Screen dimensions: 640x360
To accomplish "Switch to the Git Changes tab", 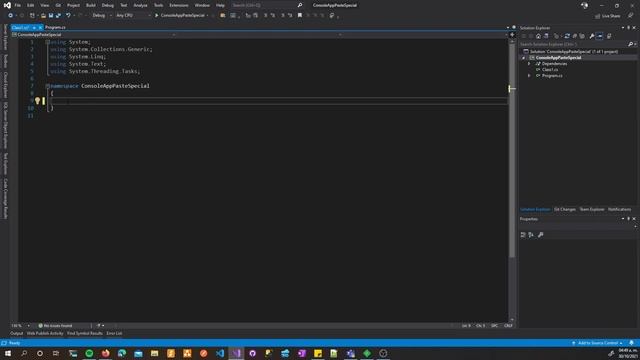I will click(x=565, y=209).
